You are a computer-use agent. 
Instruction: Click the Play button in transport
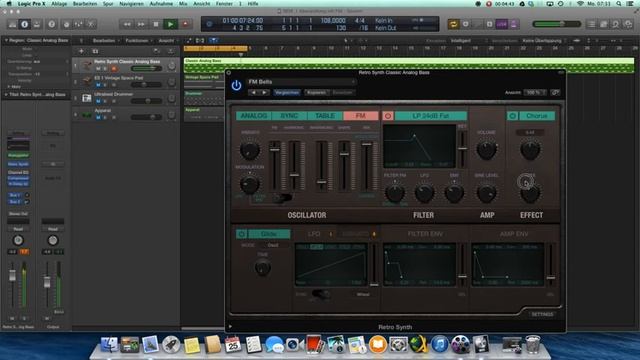pyautogui.click(x=171, y=24)
